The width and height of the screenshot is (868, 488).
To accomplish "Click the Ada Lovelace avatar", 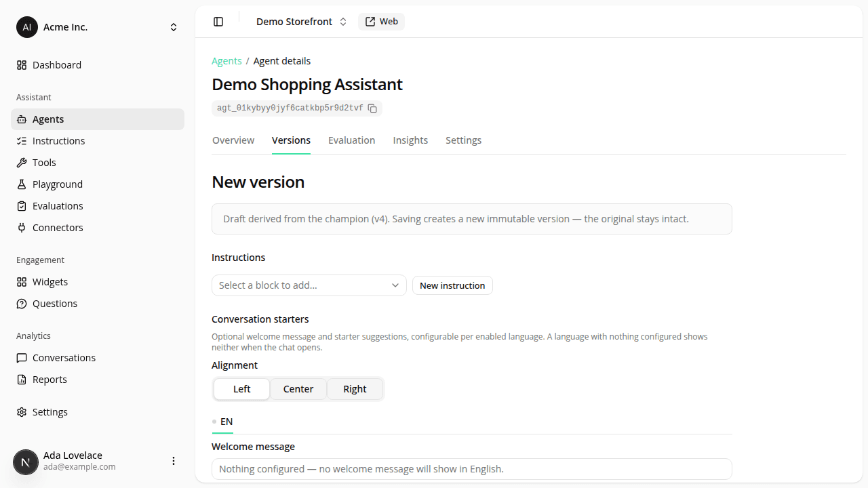I will [x=26, y=462].
